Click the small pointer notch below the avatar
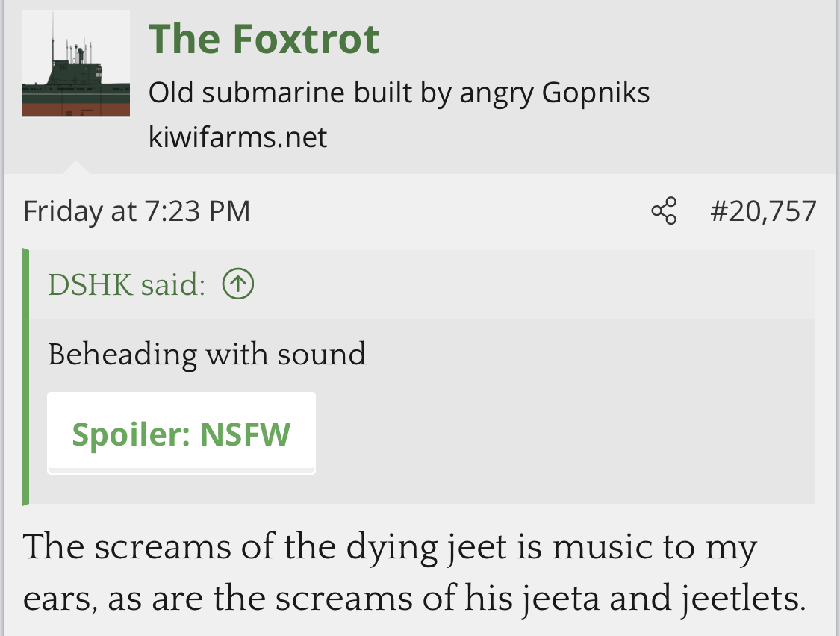 pyautogui.click(x=76, y=166)
